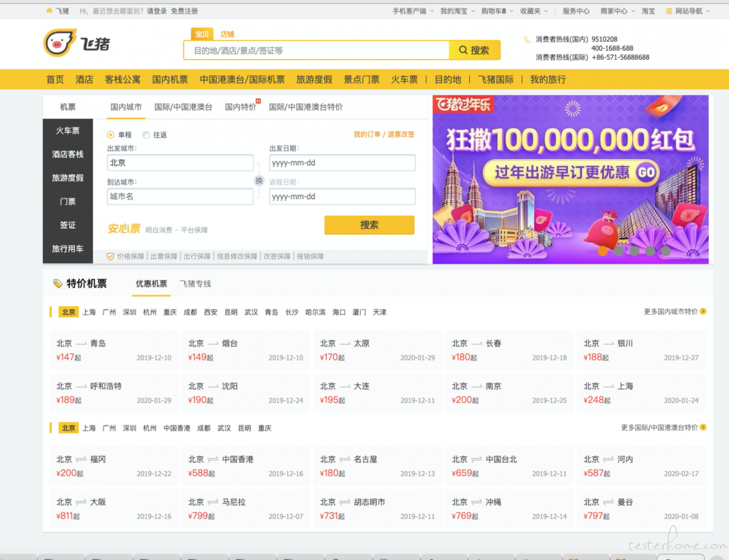This screenshot has height=560, width=729.
Task: Click the 网站导航 menu icon
Action: coord(669,11)
